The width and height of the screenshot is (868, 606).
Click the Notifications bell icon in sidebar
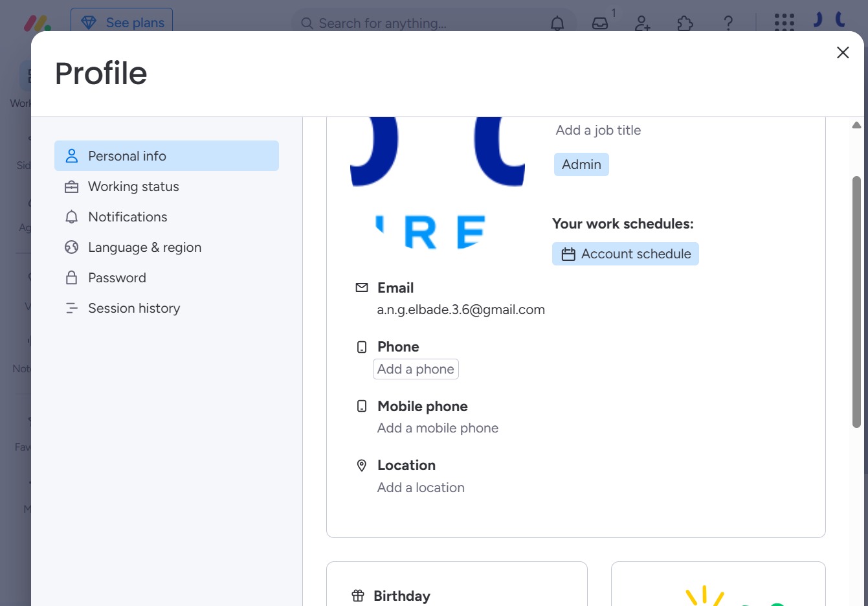coord(72,217)
